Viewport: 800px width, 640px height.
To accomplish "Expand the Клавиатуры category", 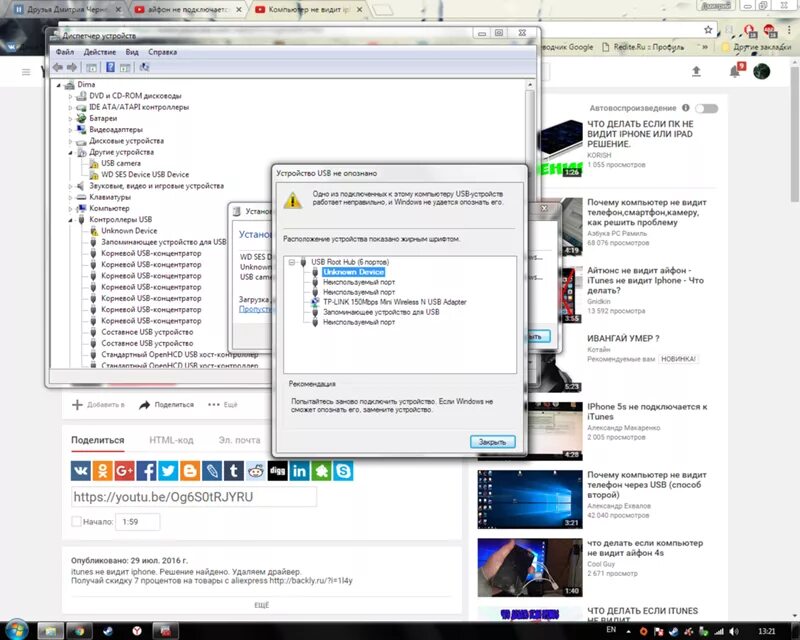I will pyautogui.click(x=70, y=197).
